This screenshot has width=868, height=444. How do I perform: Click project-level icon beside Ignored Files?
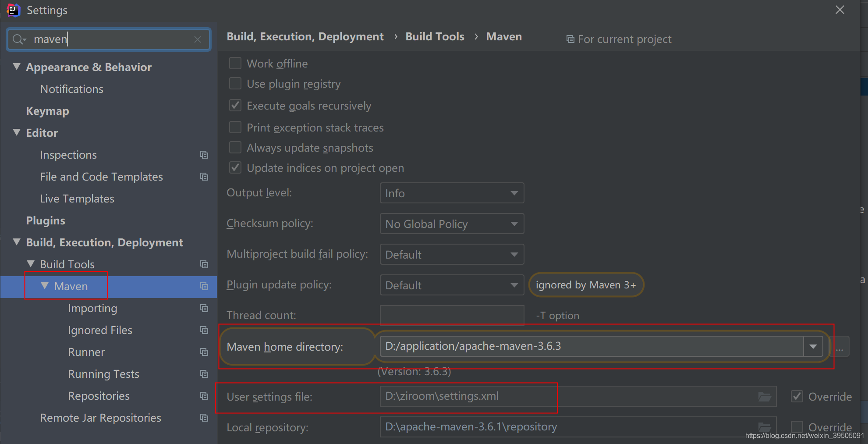click(x=204, y=330)
